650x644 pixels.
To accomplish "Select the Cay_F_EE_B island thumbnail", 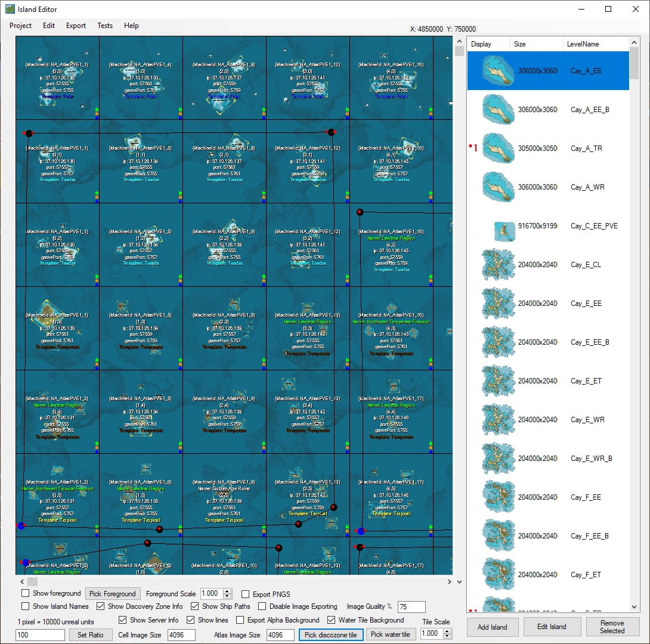I will click(499, 536).
